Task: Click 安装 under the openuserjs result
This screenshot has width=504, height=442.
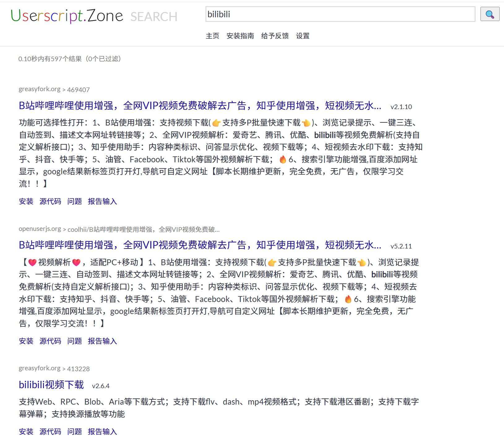Action: pos(26,341)
